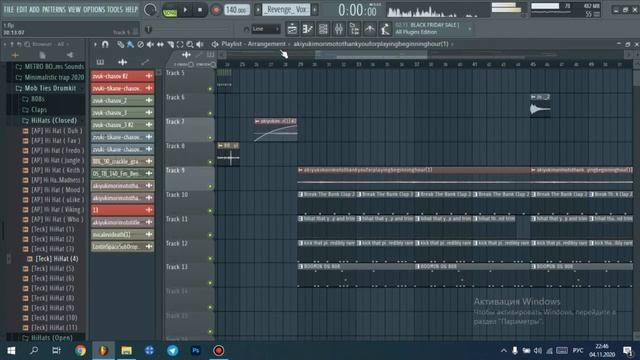Toggle the Track 5 mute light

coord(210,89)
